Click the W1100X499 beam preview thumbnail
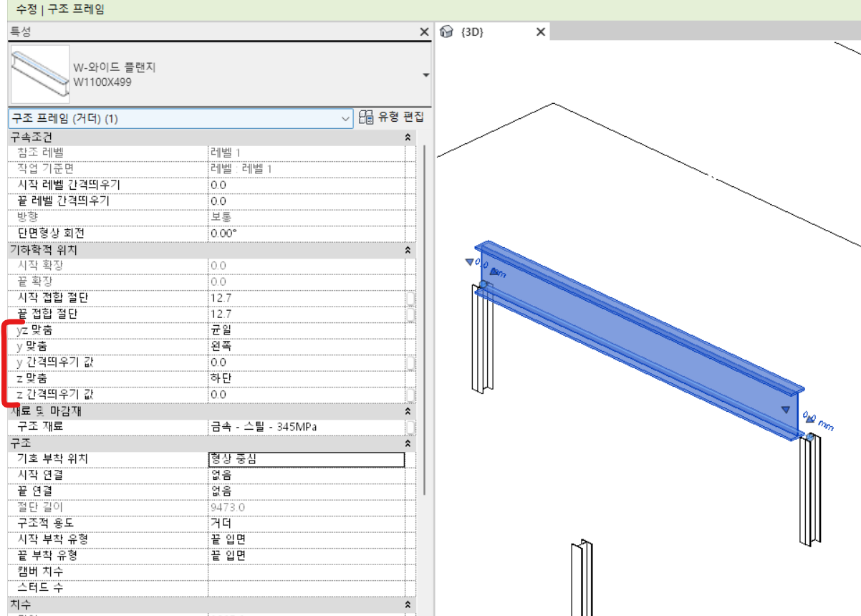The image size is (861, 616). coord(39,74)
